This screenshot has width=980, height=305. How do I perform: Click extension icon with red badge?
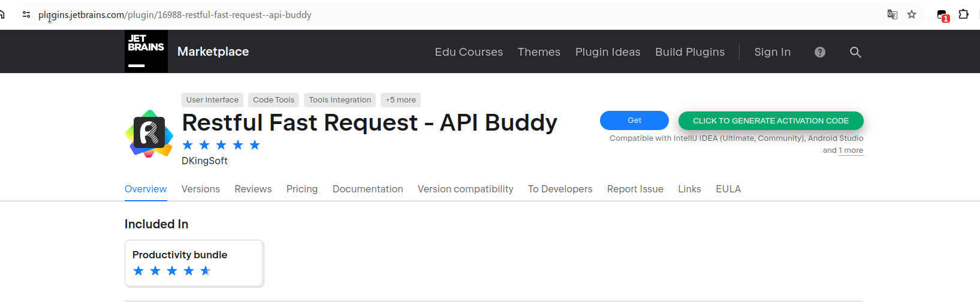[x=942, y=16]
